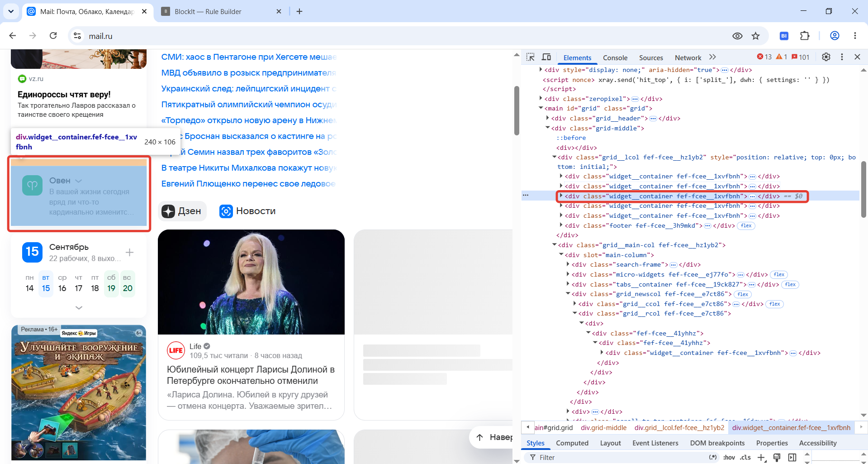Open the Дзен feed tab

[182, 211]
